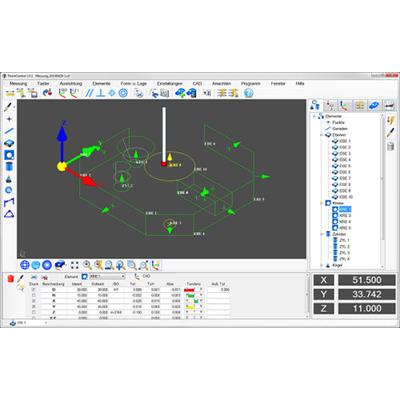
Task: Choose the cylinder element tool in sidebar
Action: coord(9,166)
